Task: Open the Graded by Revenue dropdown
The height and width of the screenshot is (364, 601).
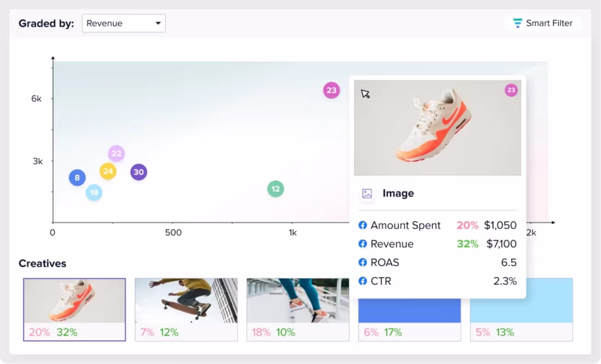Action: [124, 23]
